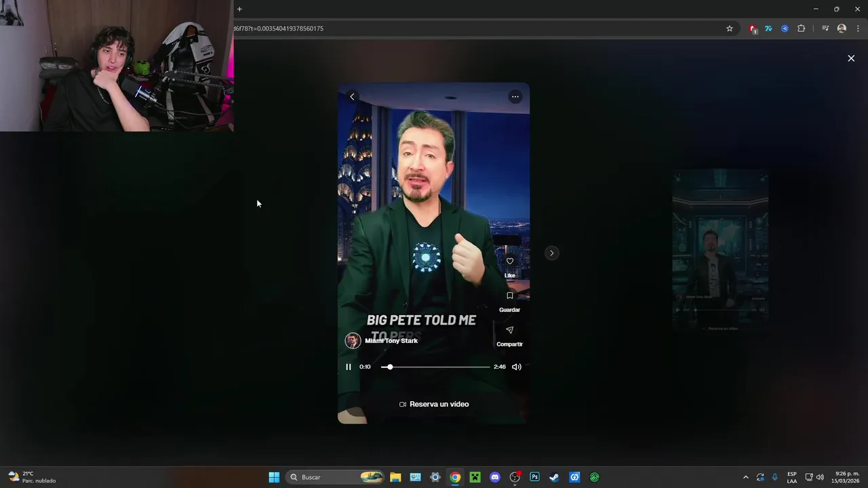The image size is (868, 488).
Task: Bookmark this page with star icon
Action: (730, 28)
